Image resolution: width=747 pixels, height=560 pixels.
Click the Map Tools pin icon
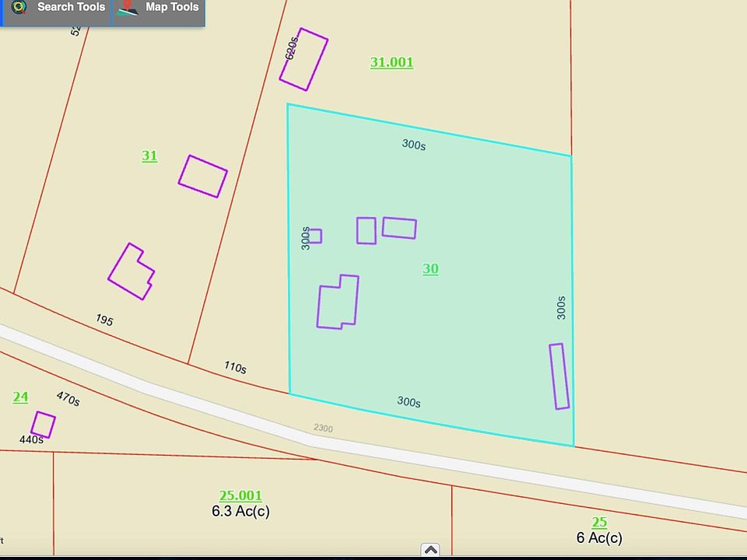tap(128, 9)
